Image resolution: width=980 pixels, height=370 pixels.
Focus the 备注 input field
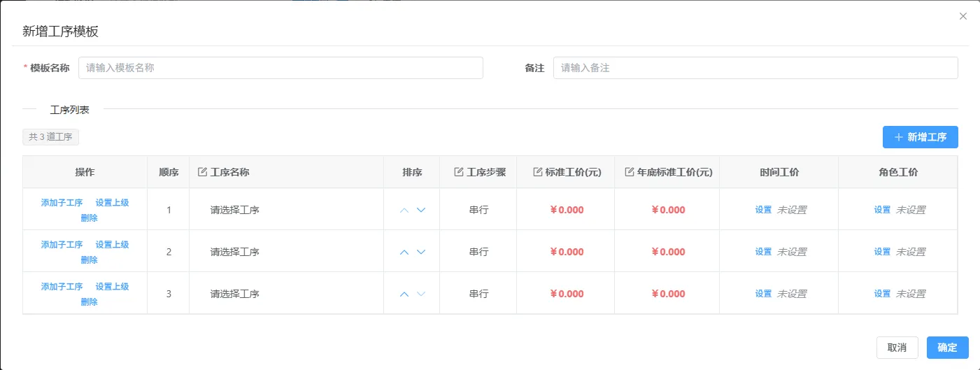755,68
